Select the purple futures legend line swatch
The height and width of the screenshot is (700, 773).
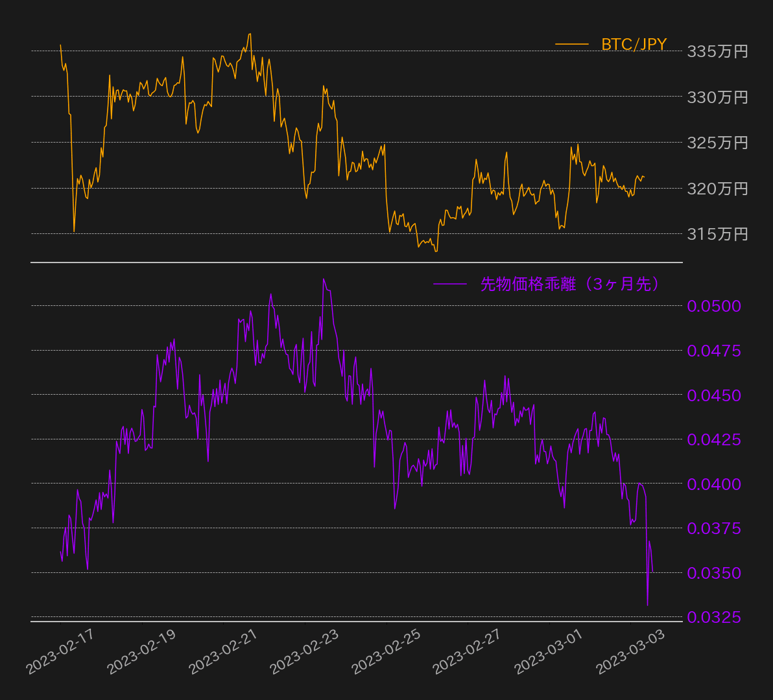point(449,284)
